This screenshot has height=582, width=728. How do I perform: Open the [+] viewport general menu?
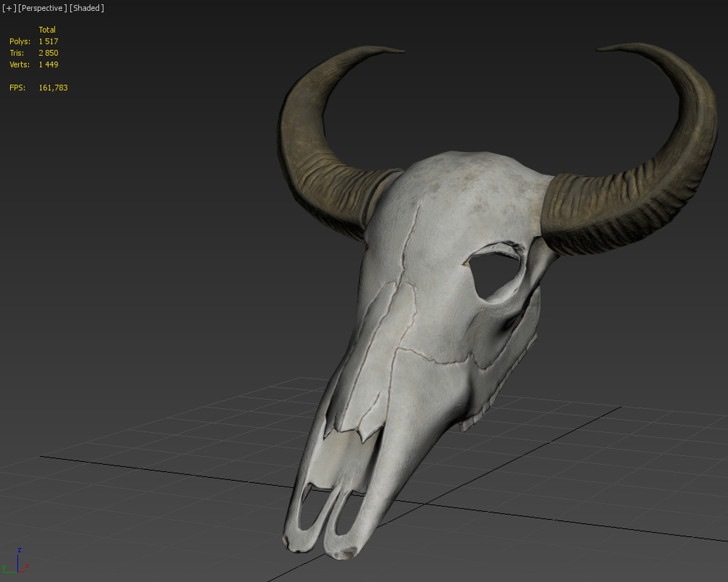(x=7, y=8)
